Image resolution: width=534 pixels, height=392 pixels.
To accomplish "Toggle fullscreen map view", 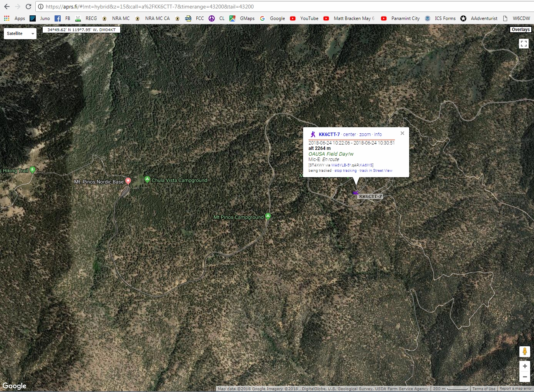I will coord(524,44).
